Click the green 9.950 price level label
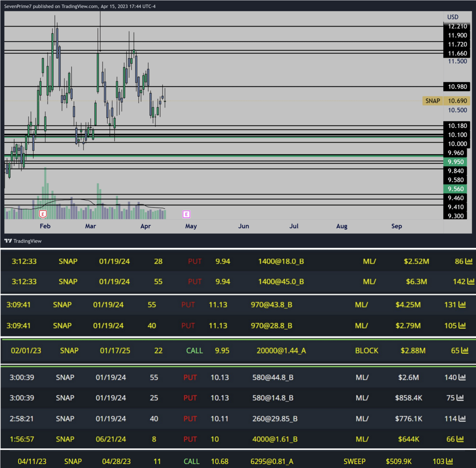Viewport: 476px width, 468px height. click(455, 162)
